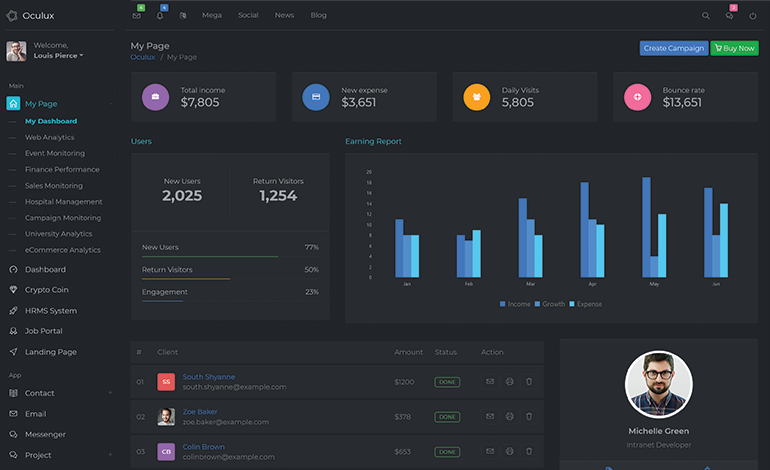
Task: Expand the Contact sidebar menu
Action: (x=110, y=393)
